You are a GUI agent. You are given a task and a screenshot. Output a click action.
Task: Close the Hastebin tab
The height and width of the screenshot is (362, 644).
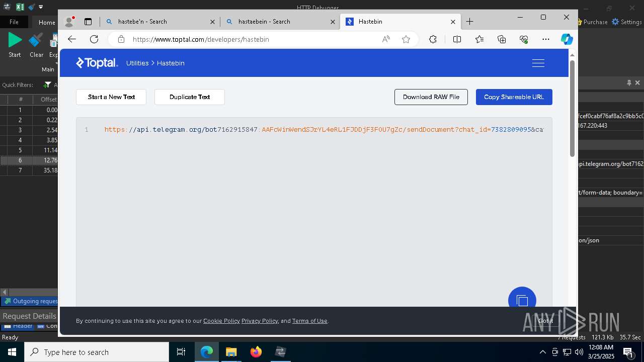(453, 22)
